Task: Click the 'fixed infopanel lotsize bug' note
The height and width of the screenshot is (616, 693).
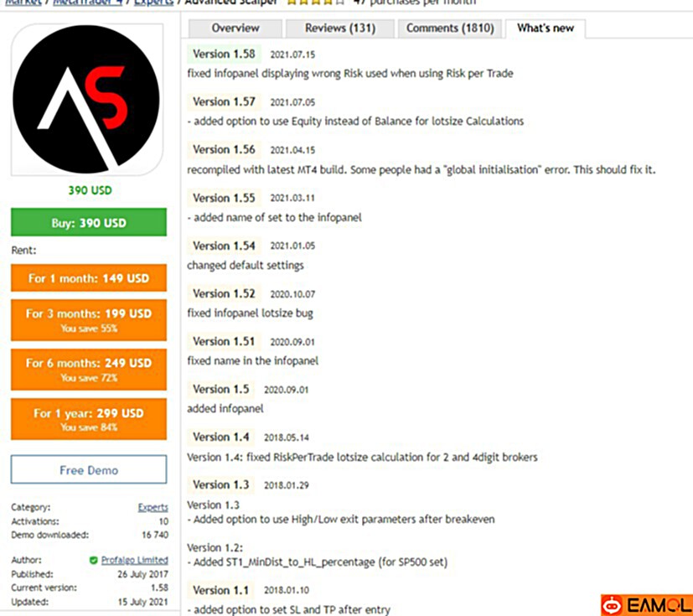Action: [251, 313]
